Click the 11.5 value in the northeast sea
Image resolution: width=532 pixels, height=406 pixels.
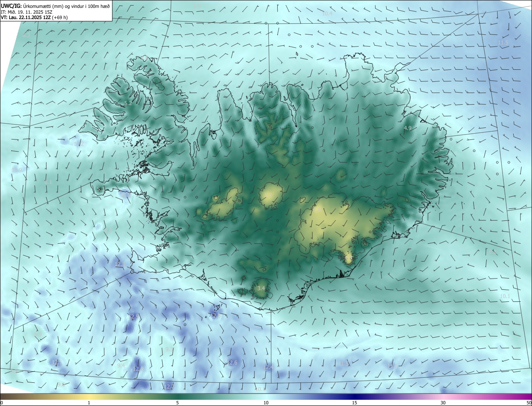click(x=503, y=43)
